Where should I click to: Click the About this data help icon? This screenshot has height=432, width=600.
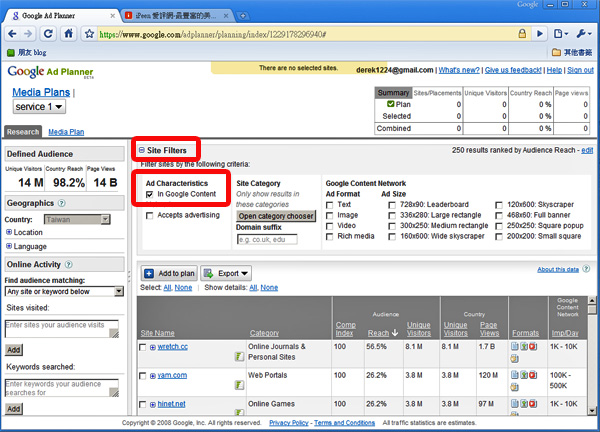(586, 269)
